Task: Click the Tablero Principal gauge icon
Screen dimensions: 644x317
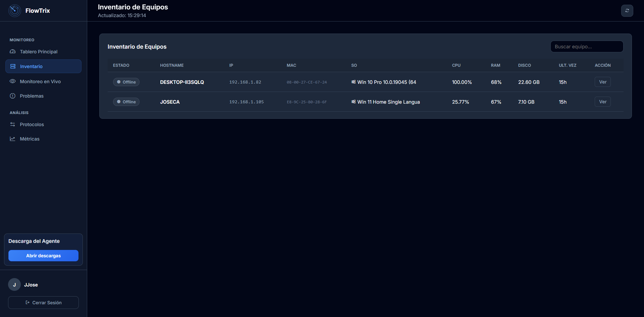Action: point(13,52)
